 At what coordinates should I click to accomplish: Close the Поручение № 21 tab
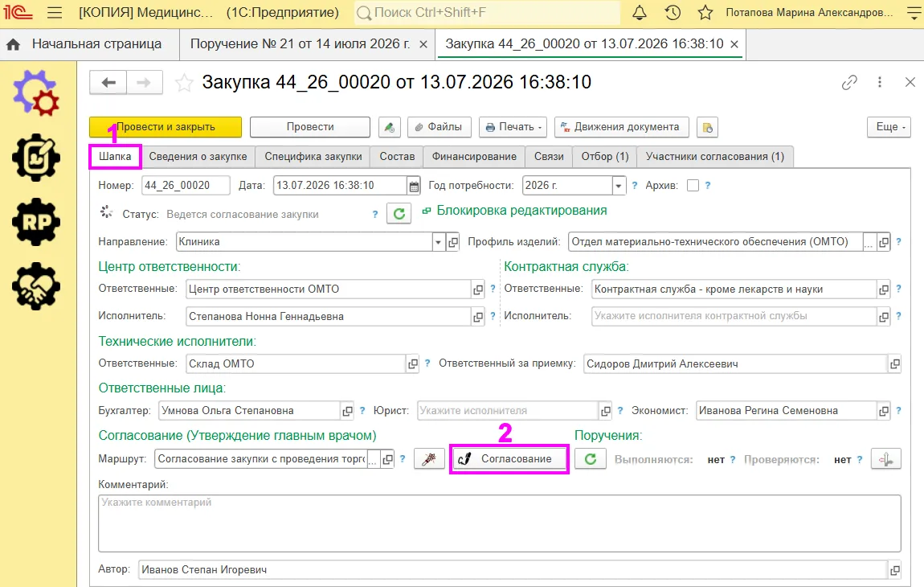pyautogui.click(x=423, y=44)
